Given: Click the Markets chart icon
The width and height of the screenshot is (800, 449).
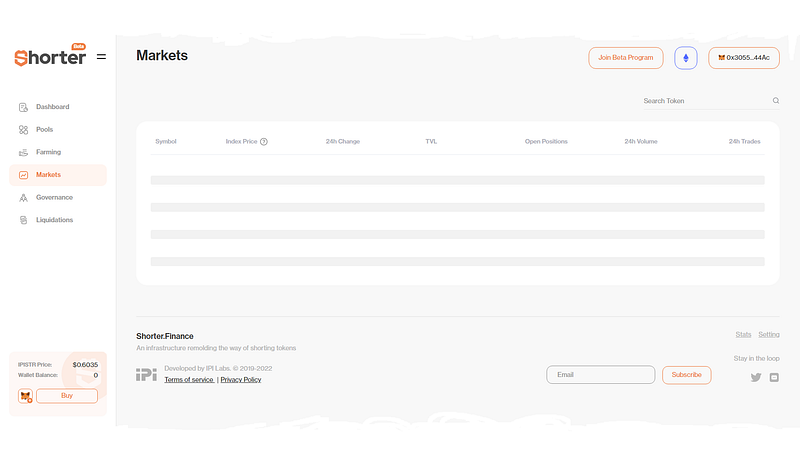Looking at the screenshot, I should click(23, 175).
